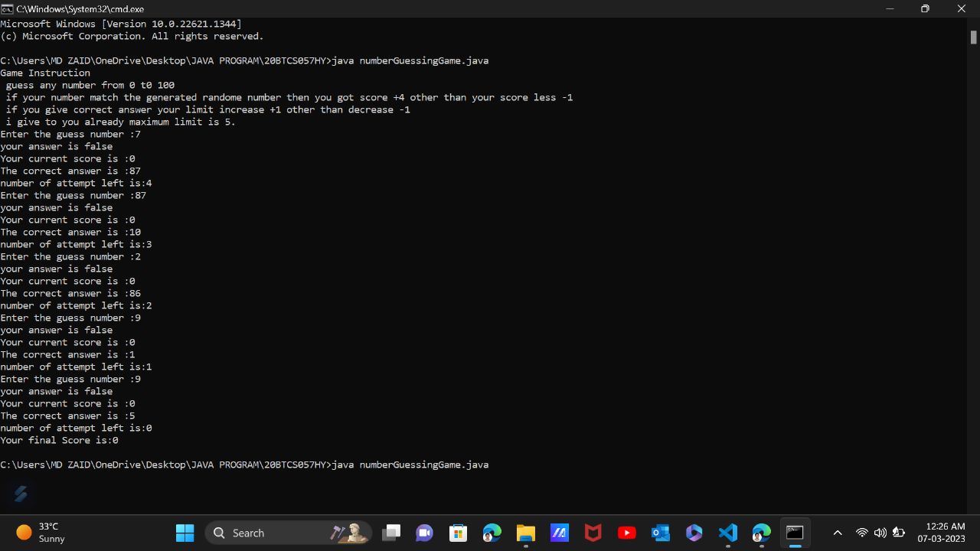Click "The correct answer is :10"
The image size is (980, 551).
click(70, 232)
